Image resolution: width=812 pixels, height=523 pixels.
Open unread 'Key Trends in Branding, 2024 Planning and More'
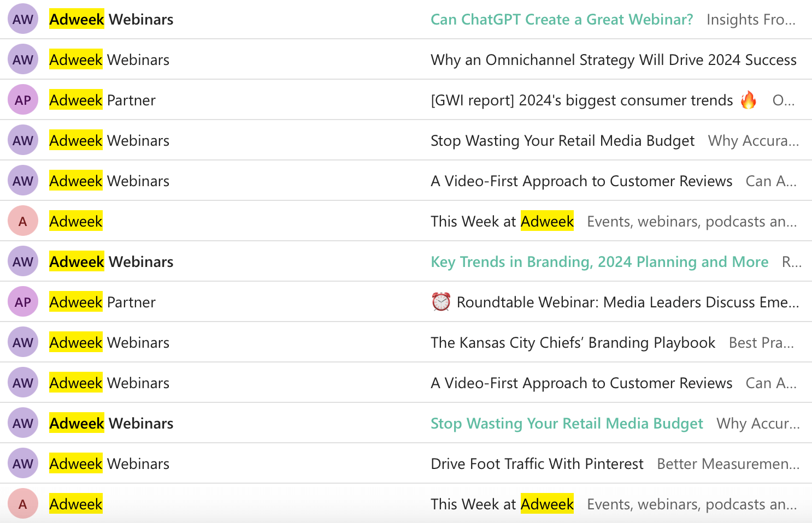[x=599, y=261]
